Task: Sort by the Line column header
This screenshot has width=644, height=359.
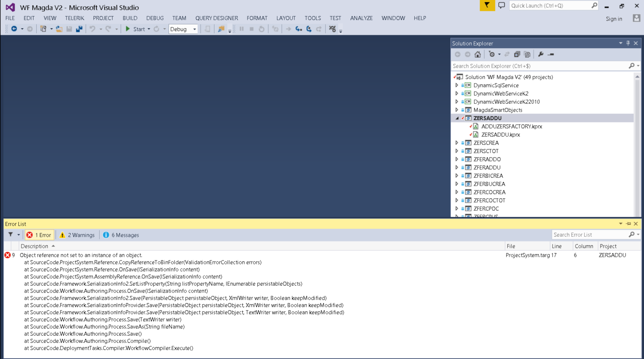Action: pos(561,246)
